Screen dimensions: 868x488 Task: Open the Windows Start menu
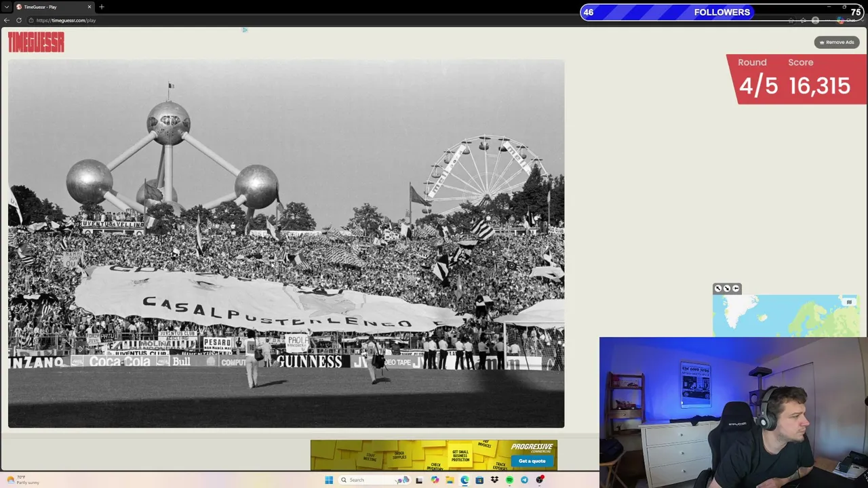(329, 480)
